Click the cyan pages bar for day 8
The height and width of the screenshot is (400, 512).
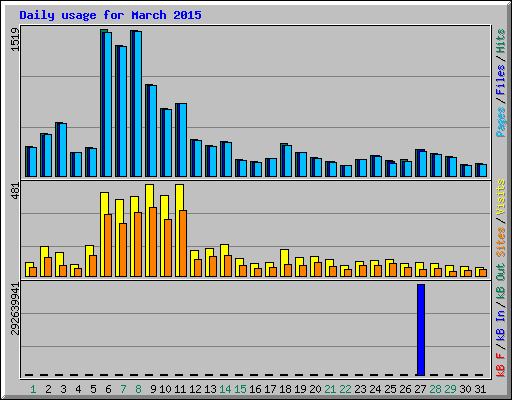pyautogui.click(x=138, y=104)
